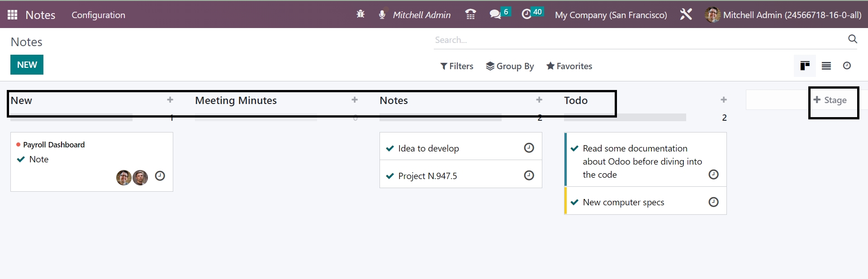Add a new Stage column
868x279 pixels.
click(x=830, y=100)
